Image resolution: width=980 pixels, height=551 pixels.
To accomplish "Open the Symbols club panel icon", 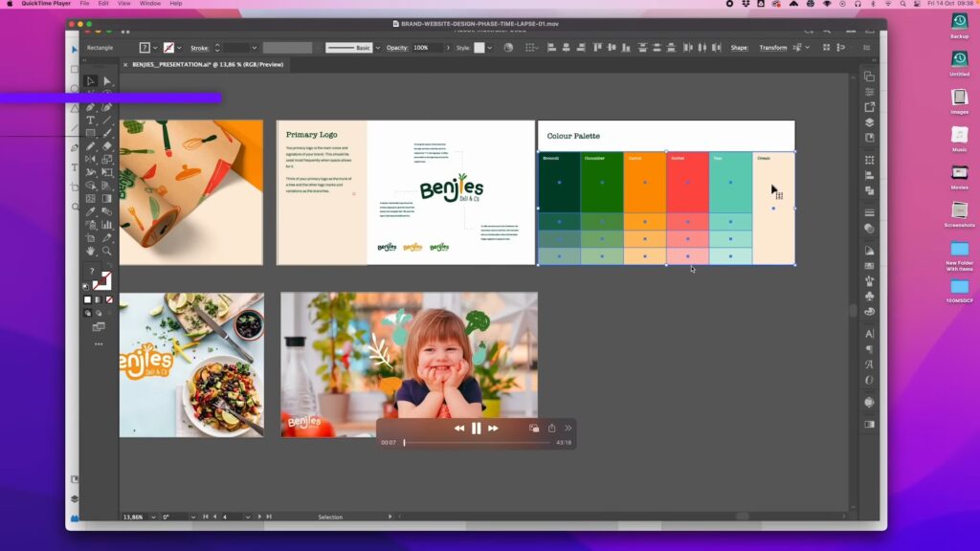I will (869, 297).
